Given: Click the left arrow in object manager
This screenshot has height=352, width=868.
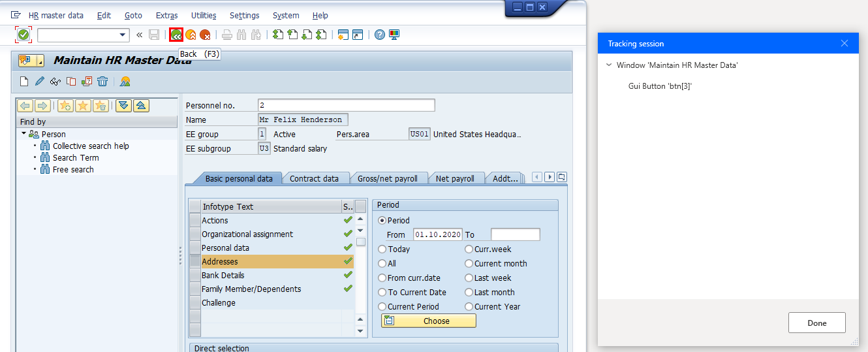Looking at the screenshot, I should click(25, 106).
